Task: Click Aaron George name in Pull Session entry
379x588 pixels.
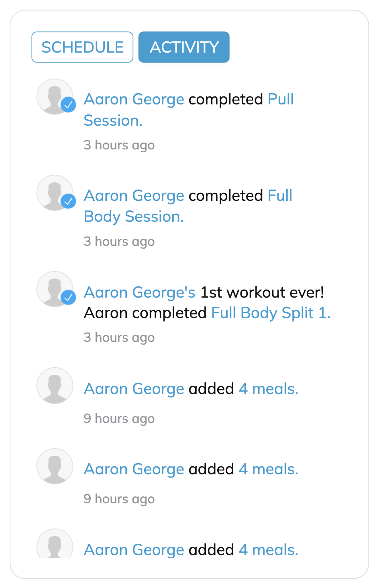Action: click(134, 99)
